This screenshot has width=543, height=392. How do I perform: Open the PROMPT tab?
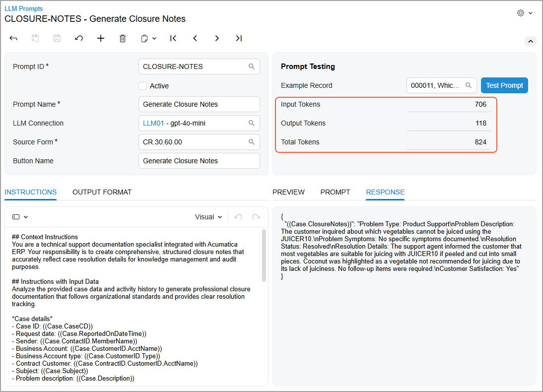335,192
